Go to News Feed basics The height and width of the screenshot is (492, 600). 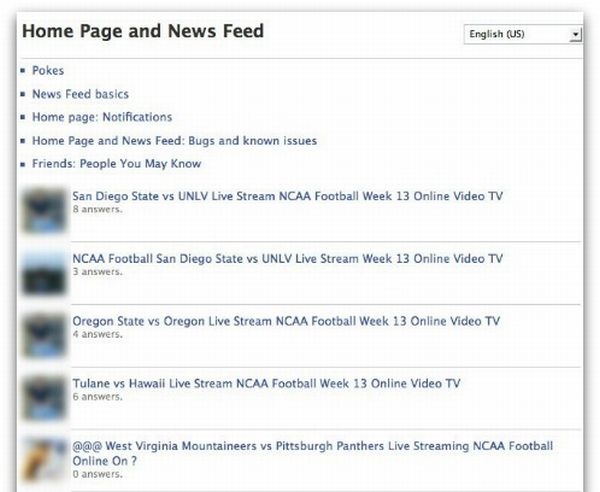(80, 94)
